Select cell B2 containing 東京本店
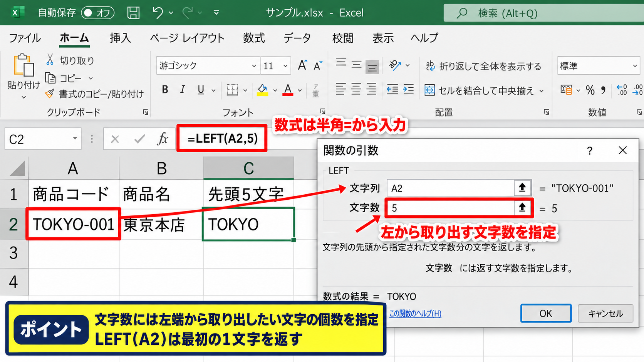Screen dimensions: 644x362 (x=161, y=224)
